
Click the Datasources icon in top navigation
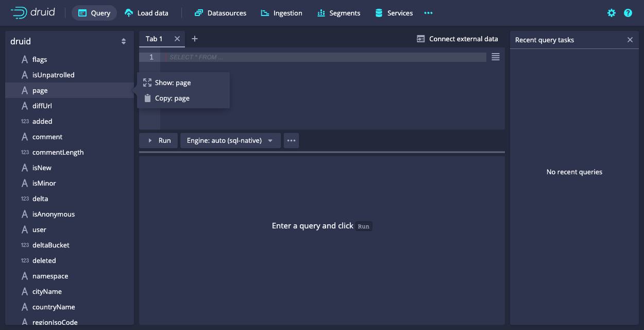click(x=199, y=13)
